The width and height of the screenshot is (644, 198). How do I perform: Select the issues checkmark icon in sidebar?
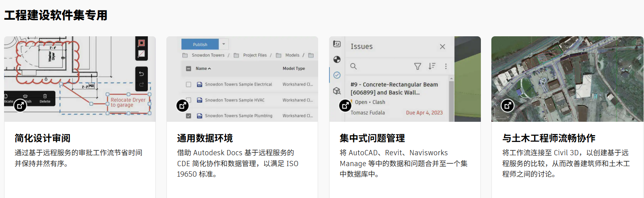(337, 75)
